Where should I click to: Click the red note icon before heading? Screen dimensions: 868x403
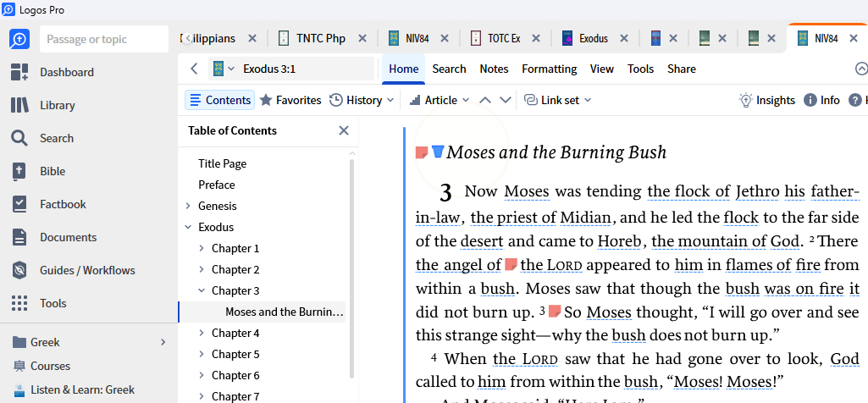click(422, 152)
